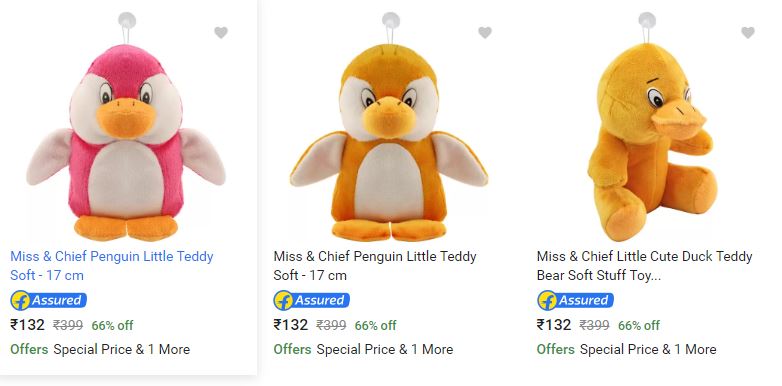782x386 pixels.
Task: Click 66% off label on duck teddy
Action: [639, 326]
